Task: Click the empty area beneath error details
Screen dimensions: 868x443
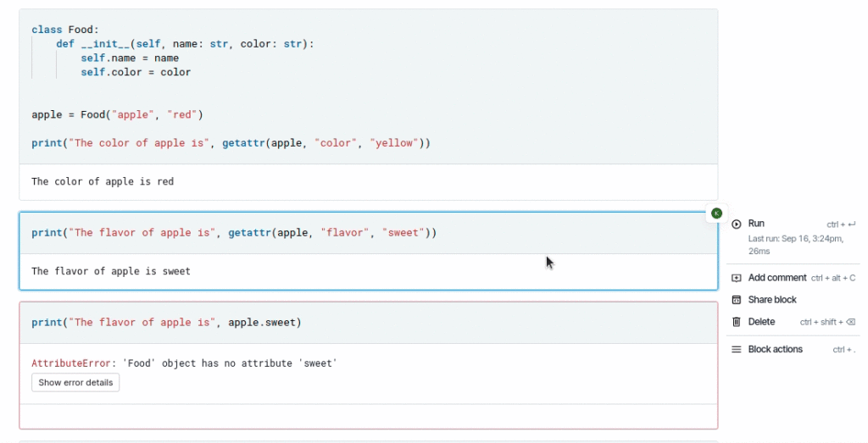Action: [x=369, y=416]
